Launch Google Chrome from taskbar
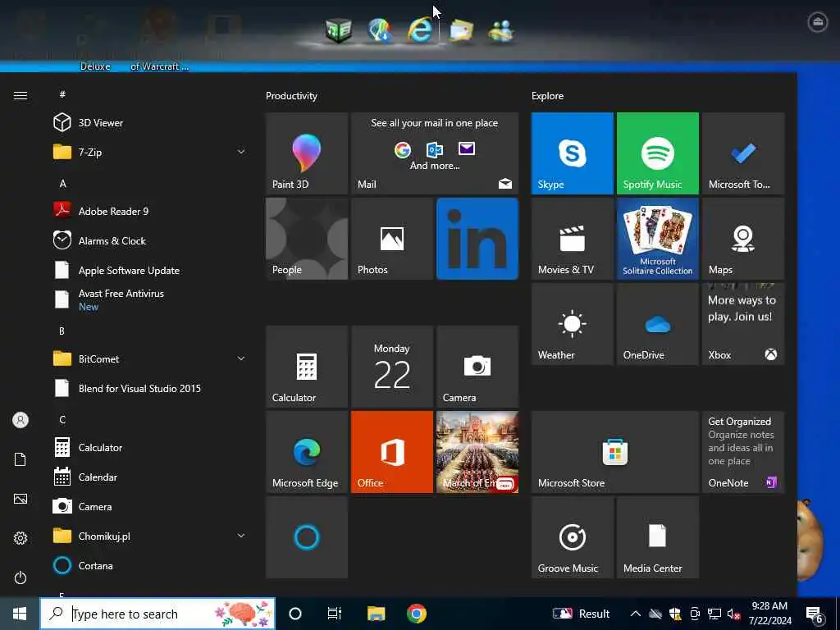The image size is (840, 630). click(x=416, y=614)
